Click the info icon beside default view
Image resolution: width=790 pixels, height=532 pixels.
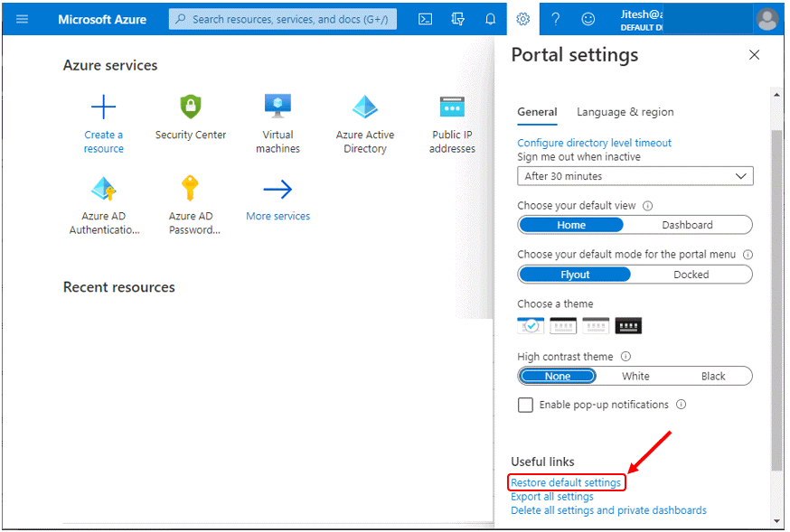pyautogui.click(x=648, y=205)
